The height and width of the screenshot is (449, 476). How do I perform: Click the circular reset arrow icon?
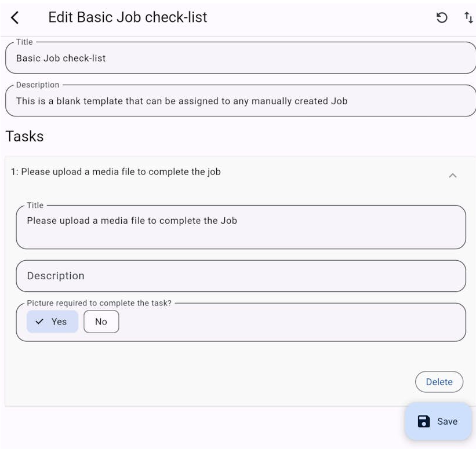442,18
